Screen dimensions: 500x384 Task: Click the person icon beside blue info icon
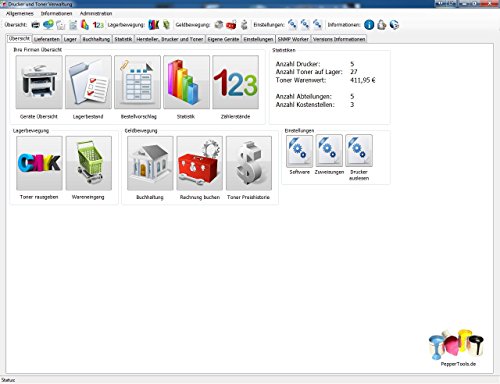(382, 25)
